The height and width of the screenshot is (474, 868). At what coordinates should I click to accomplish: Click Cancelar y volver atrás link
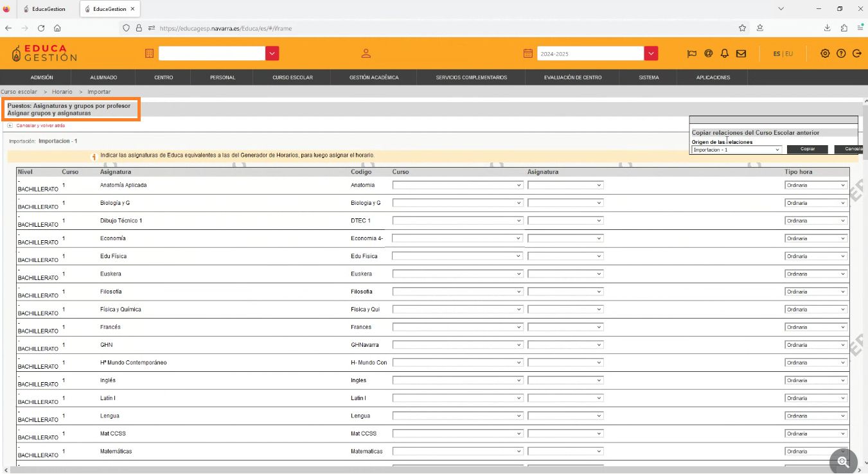pos(40,125)
